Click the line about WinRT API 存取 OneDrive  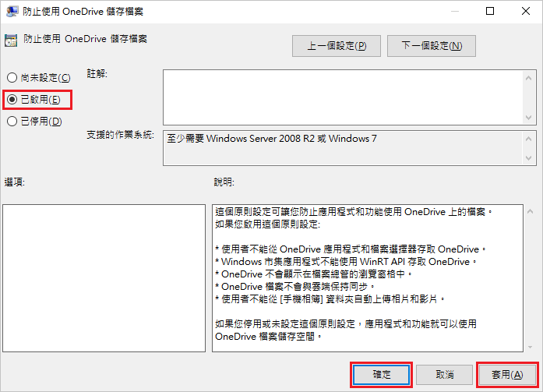(346, 261)
